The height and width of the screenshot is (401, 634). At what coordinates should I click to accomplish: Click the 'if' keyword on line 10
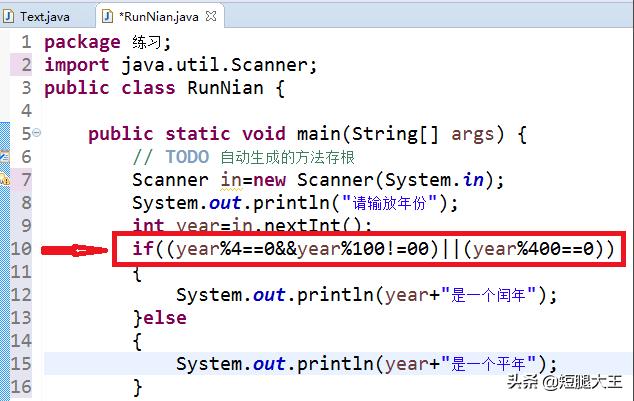pyautogui.click(x=143, y=248)
